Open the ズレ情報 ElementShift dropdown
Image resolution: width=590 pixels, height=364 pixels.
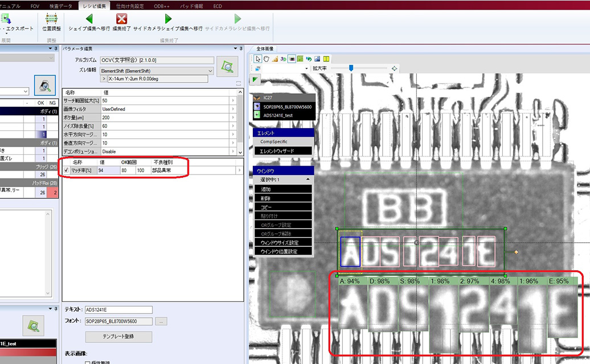(x=210, y=71)
